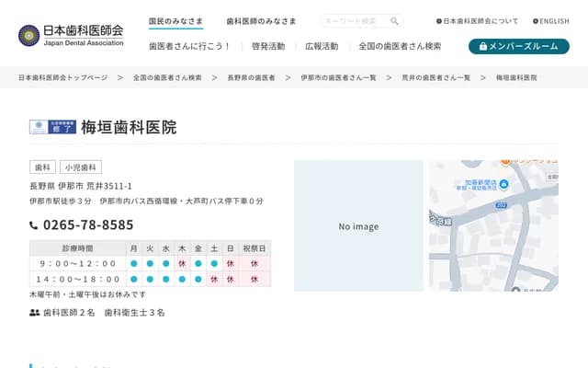588x368 pixels.
Task: Click the arrow icon before 日本歯科医師会について
Action: 439,21
